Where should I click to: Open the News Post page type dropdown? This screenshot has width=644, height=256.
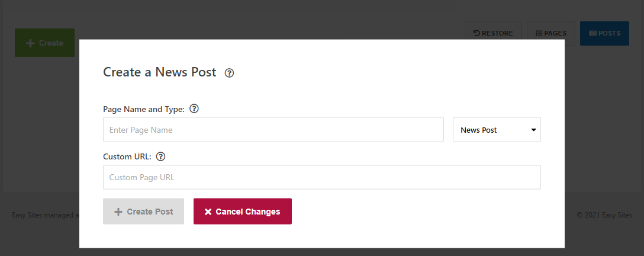[497, 130]
